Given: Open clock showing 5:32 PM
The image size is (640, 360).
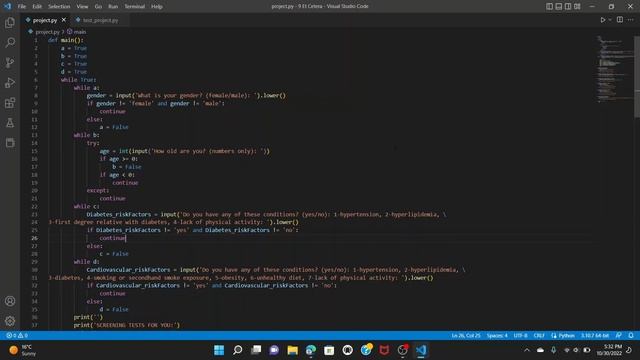Looking at the screenshot, I should click(x=609, y=350).
